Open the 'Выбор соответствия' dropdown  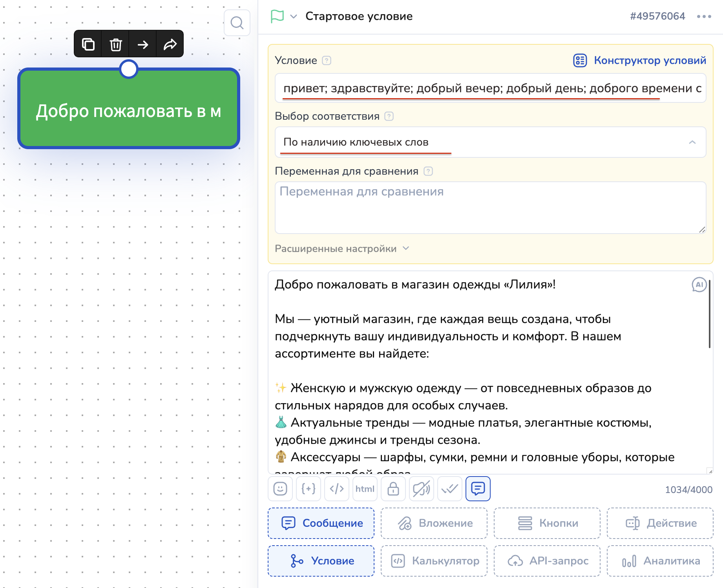click(490, 142)
